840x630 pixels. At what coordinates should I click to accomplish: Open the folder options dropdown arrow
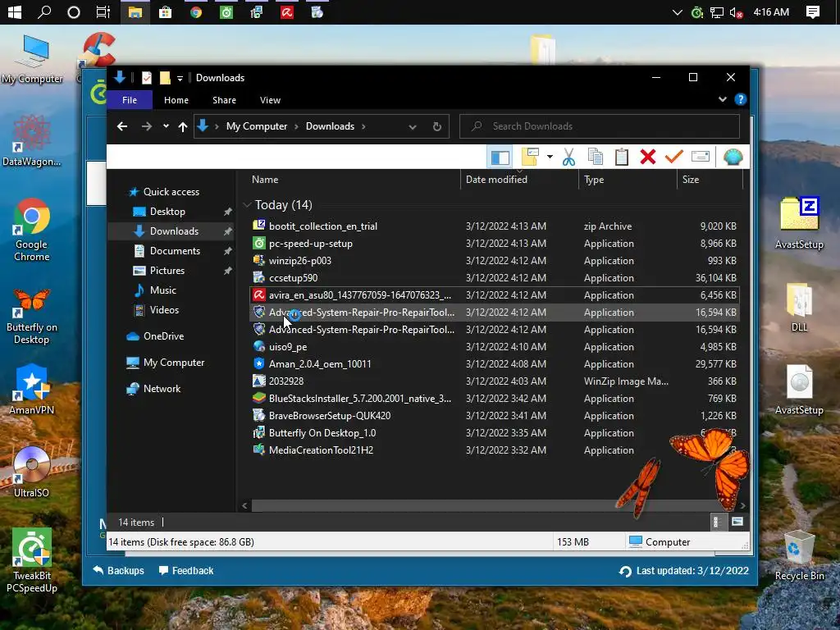550,157
